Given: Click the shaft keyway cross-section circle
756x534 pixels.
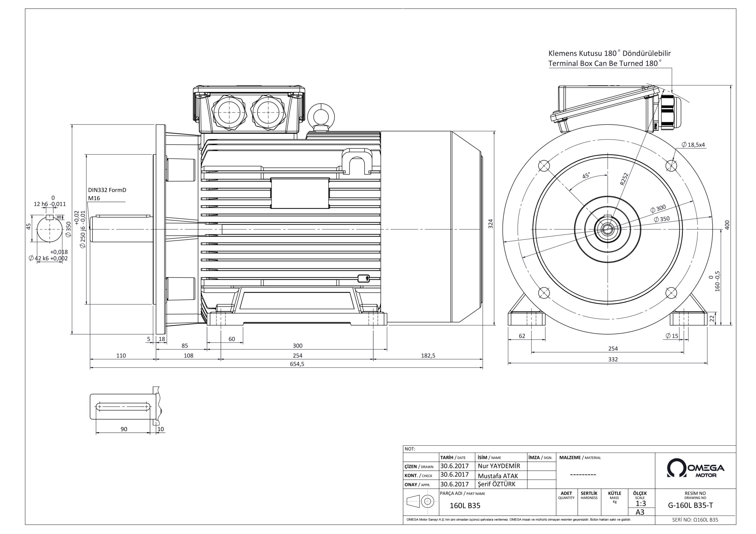Looking at the screenshot, I should (x=49, y=229).
